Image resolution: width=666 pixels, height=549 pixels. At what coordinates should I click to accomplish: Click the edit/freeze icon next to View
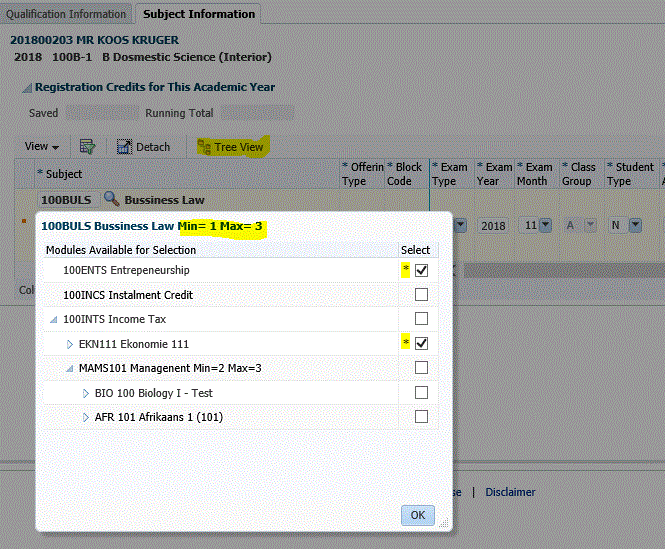coord(87,147)
